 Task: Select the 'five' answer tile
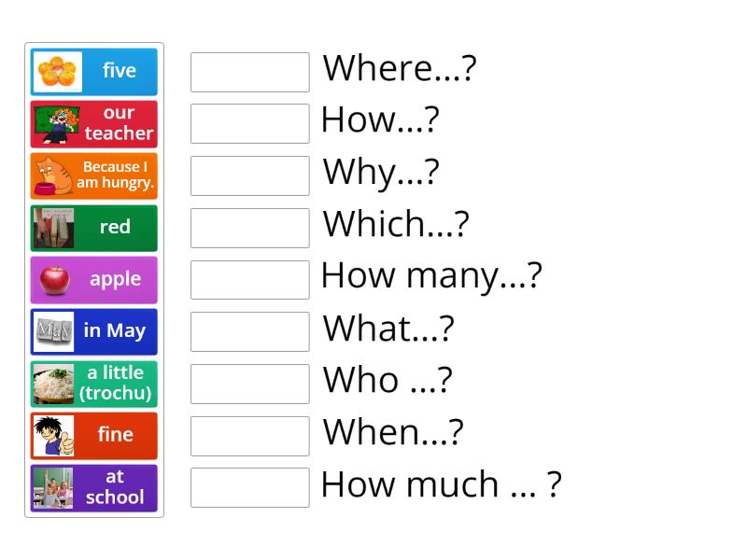(x=93, y=71)
